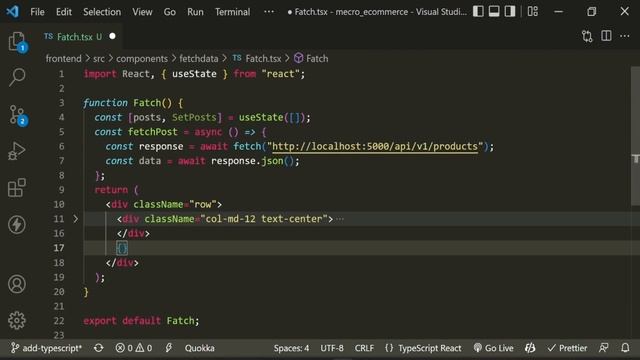Open problems errors and warnings indicator
The height and width of the screenshot is (360, 640).
134,348
